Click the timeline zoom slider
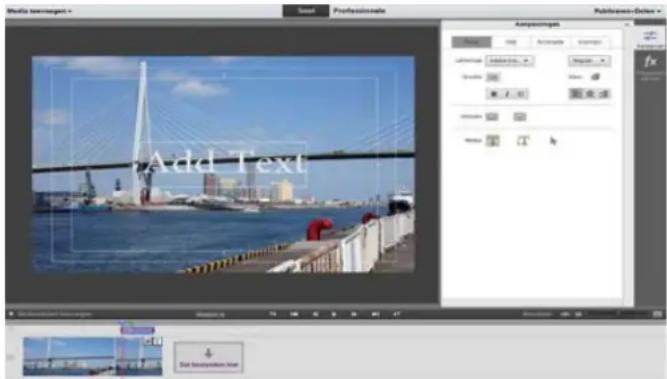Viewport: 667px width, 379px height. [x=617, y=314]
